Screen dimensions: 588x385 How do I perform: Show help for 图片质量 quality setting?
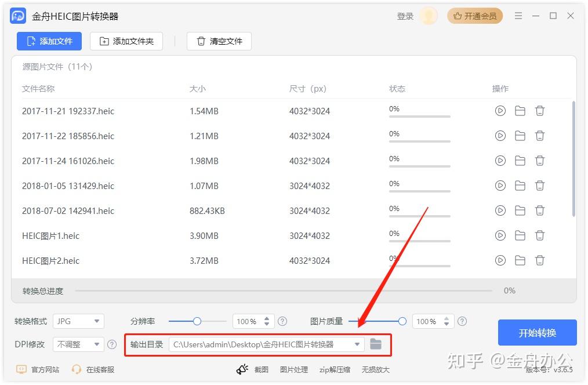462,321
